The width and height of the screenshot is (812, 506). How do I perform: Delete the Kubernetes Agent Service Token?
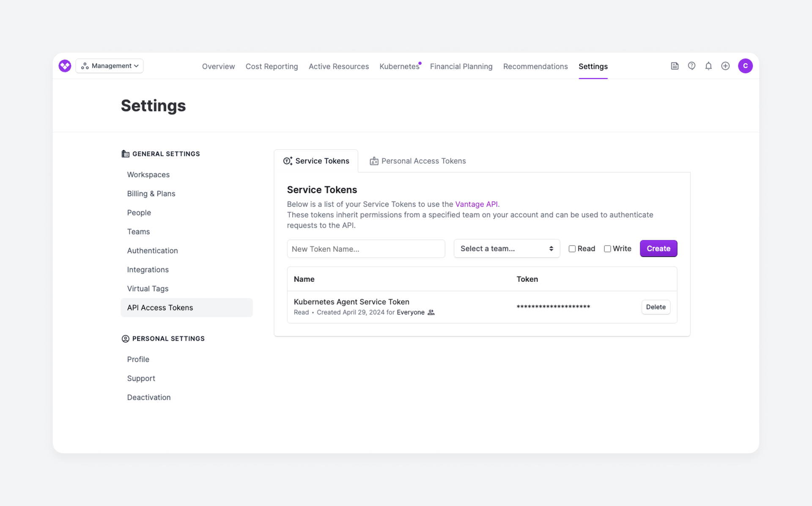coord(656,307)
